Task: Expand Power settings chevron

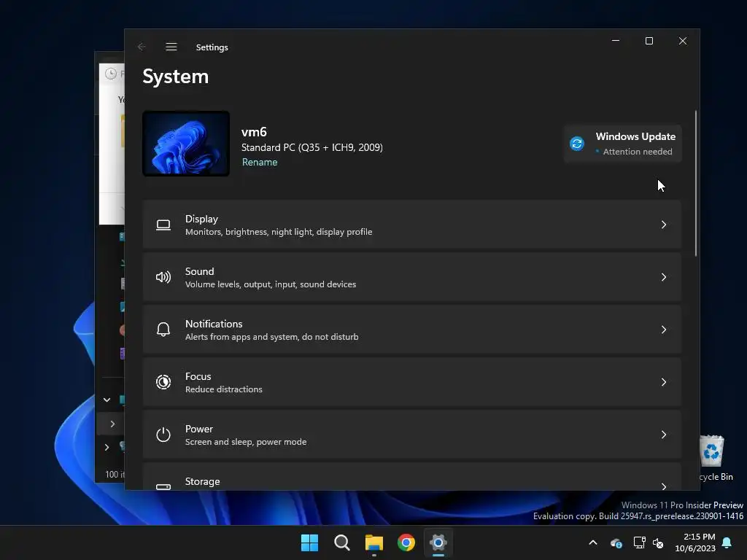Action: [x=664, y=435]
